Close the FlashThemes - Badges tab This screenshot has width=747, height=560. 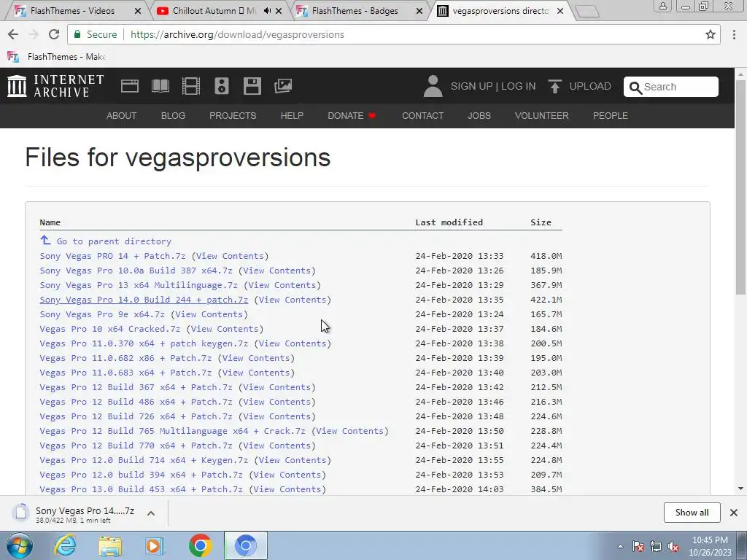419,10
